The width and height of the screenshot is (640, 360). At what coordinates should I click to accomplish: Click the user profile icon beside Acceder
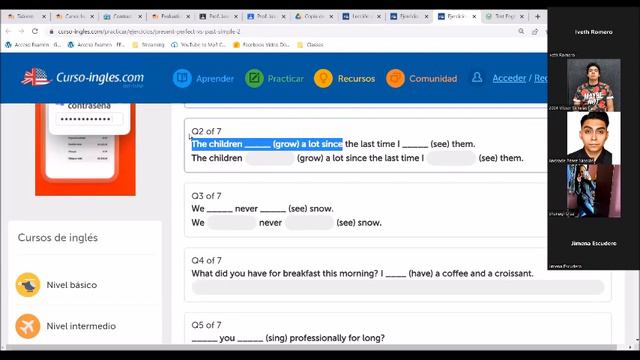[x=477, y=78]
